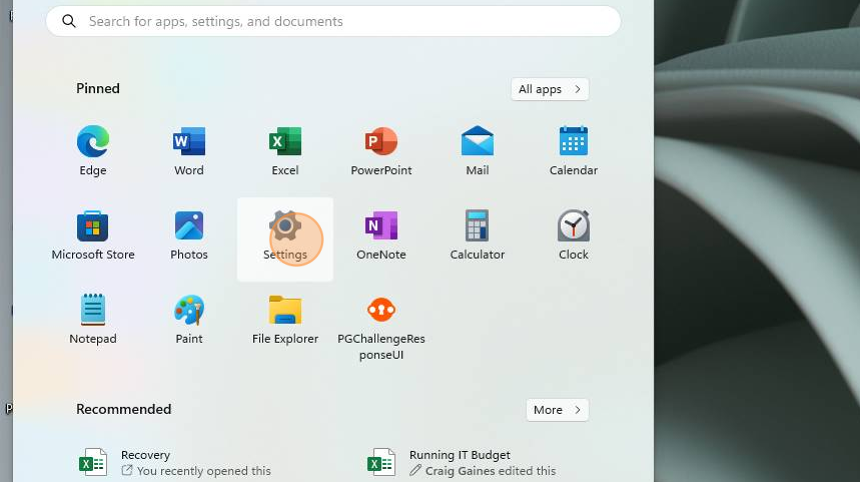Expand More recommended items
The height and width of the screenshot is (482, 860).
click(558, 410)
